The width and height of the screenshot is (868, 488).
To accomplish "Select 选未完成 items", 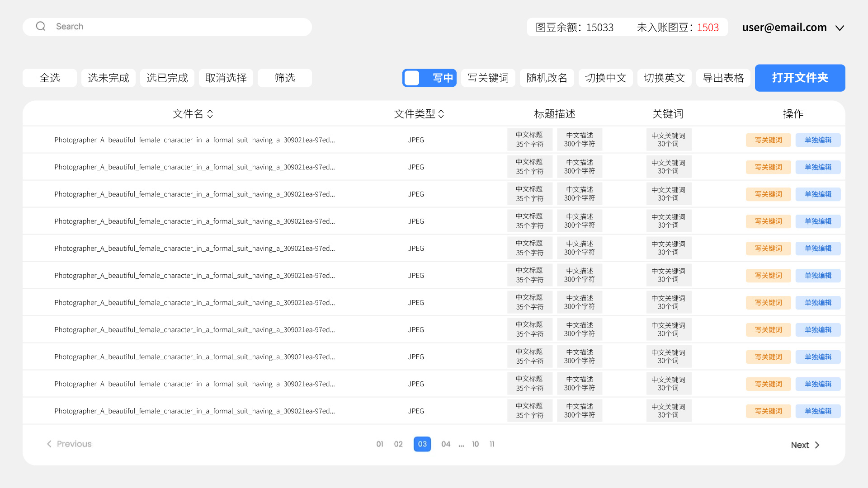I will coord(108,78).
